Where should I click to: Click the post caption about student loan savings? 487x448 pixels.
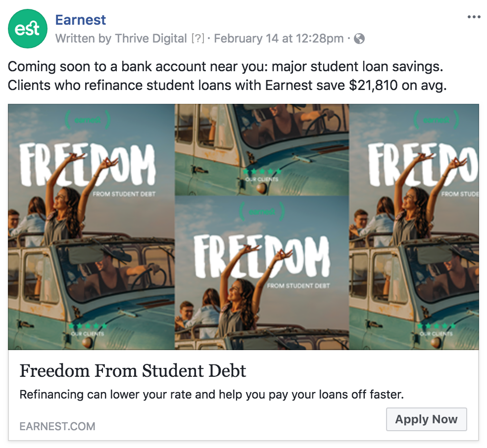pyautogui.click(x=227, y=76)
